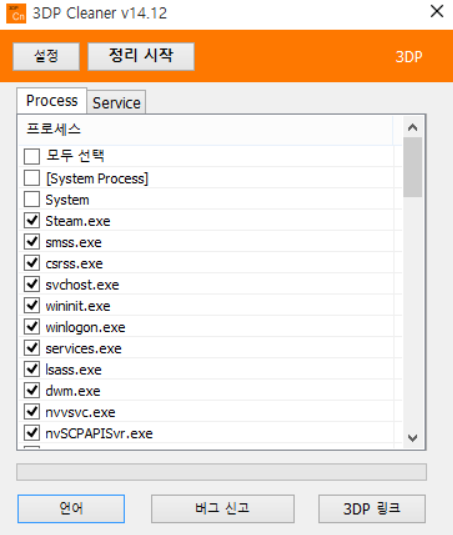Image resolution: width=453 pixels, height=535 pixels.
Task: Uncheck the winlogon.exe checkbox
Action: 32,327
